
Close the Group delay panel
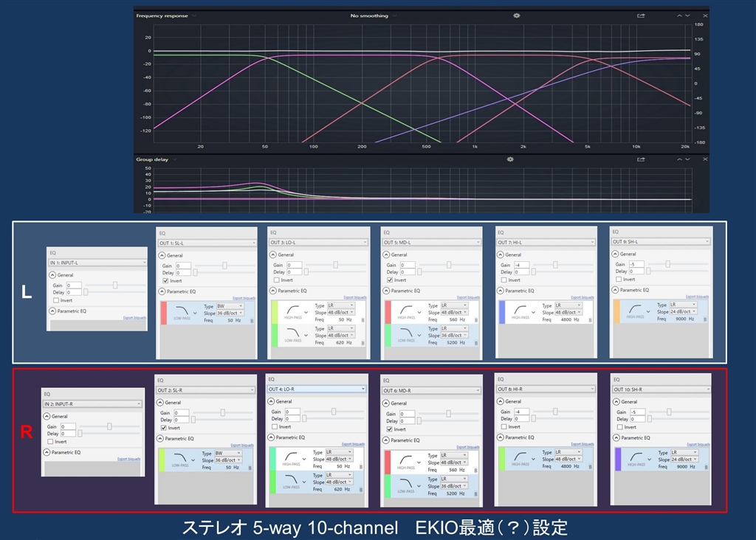coord(705,159)
